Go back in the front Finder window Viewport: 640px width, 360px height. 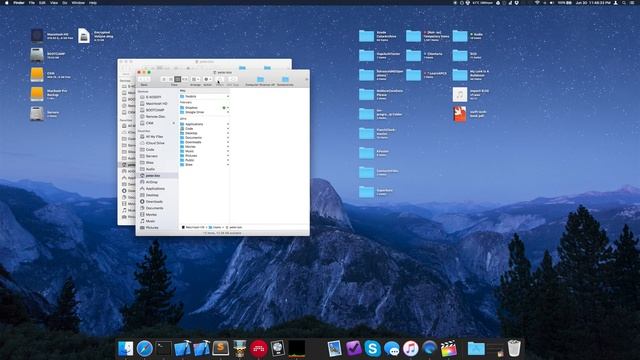point(141,79)
